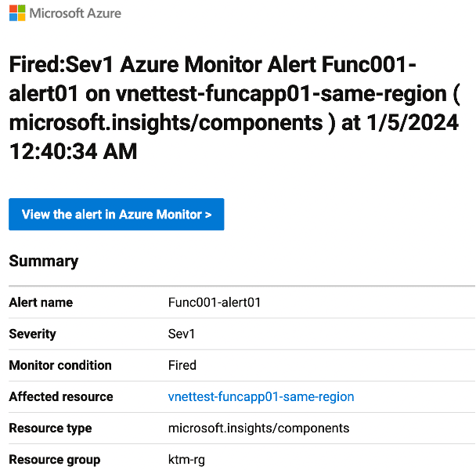
Task: Click the Affected resource label
Action: (x=61, y=397)
